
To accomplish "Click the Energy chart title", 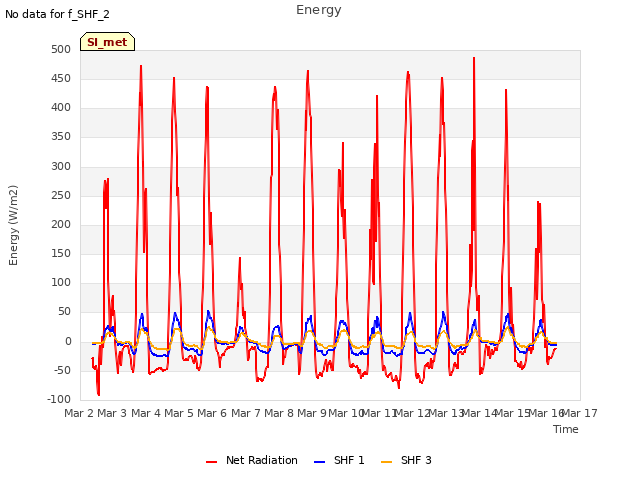I will point(319,10).
